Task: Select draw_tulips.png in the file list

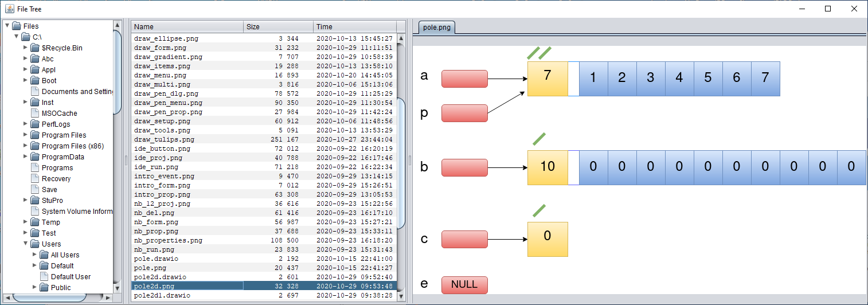Action: click(x=164, y=139)
